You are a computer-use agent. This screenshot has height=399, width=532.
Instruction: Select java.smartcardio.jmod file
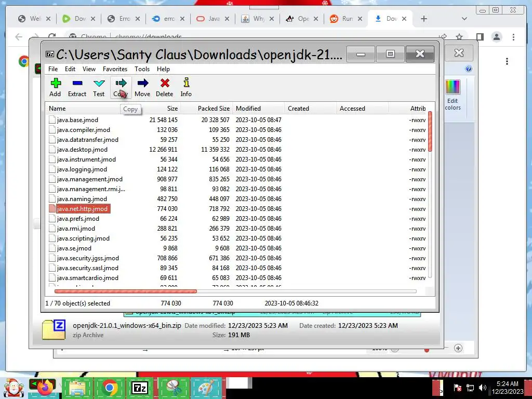pyautogui.click(x=87, y=277)
